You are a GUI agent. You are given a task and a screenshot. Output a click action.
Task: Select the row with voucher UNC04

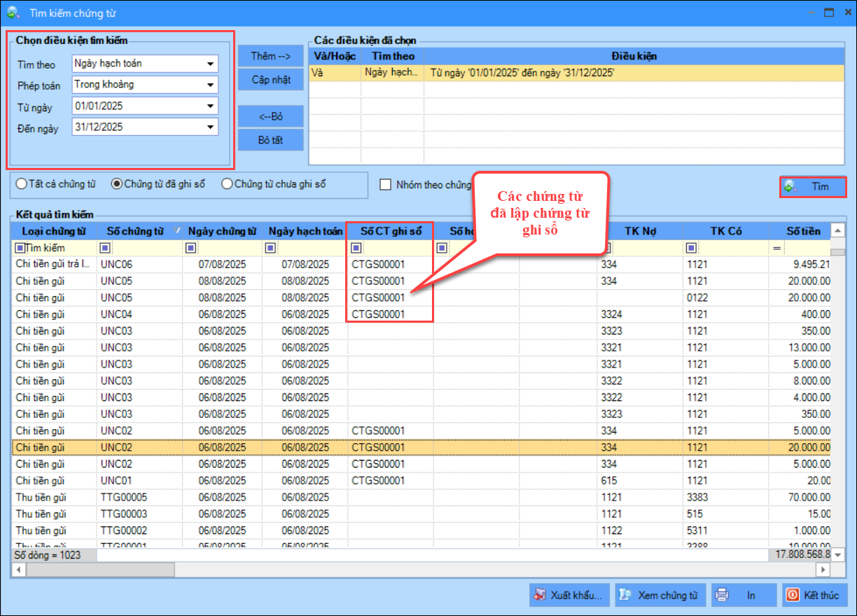(421, 314)
